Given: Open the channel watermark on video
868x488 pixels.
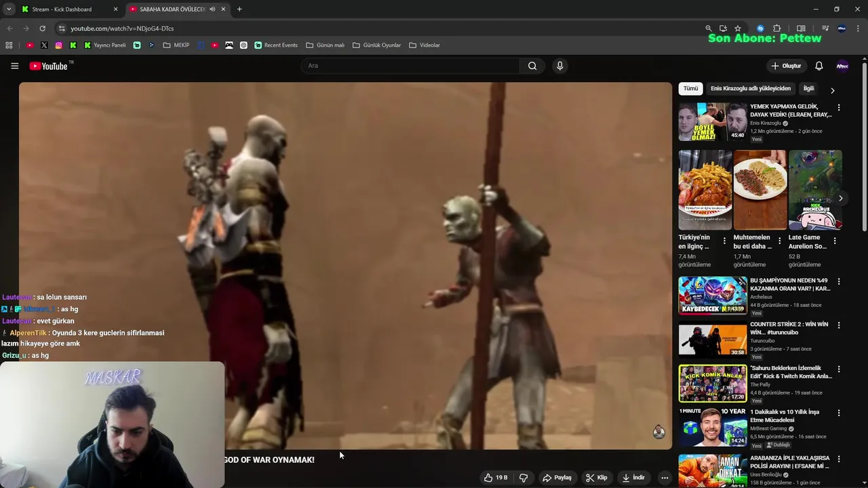Looking at the screenshot, I should tap(658, 432).
